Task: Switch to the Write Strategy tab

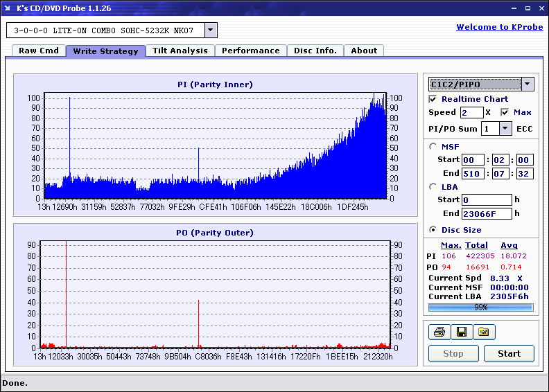Action: pos(106,51)
